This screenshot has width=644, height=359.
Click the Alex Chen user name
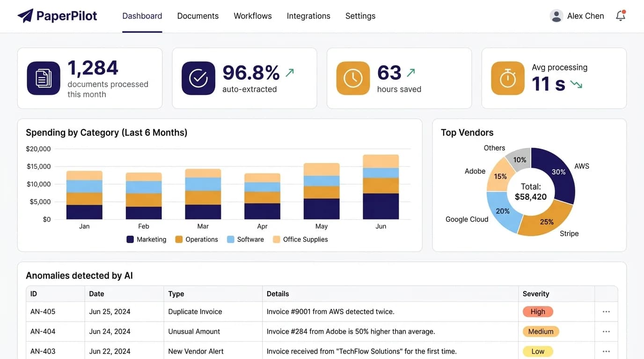pyautogui.click(x=585, y=16)
